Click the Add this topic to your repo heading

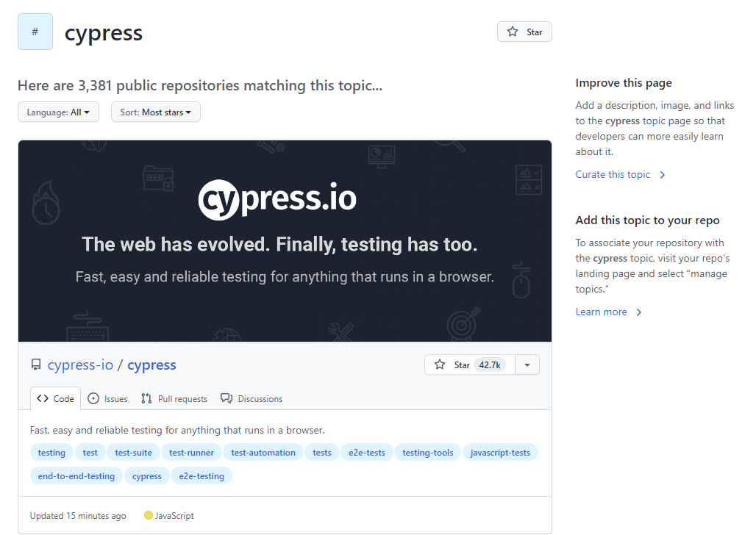point(647,220)
